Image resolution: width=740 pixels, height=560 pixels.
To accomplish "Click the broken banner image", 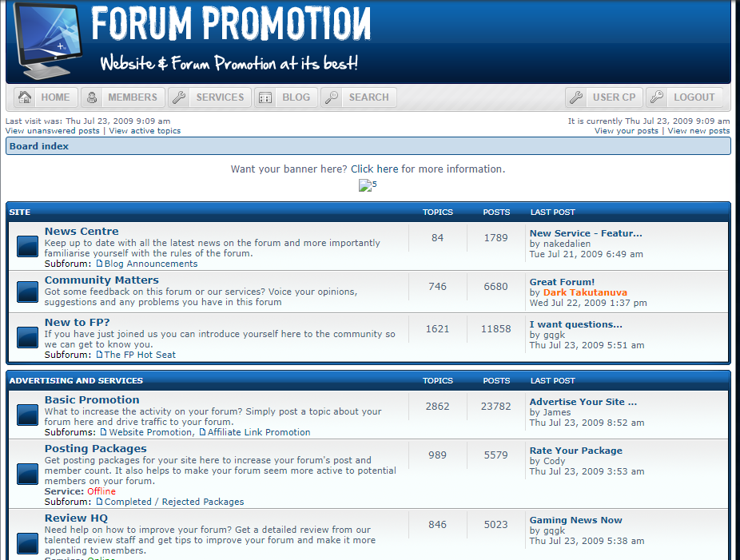I will tap(365, 185).
